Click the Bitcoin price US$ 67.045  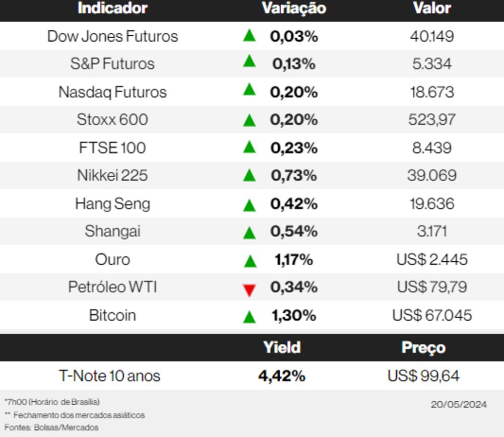click(432, 315)
